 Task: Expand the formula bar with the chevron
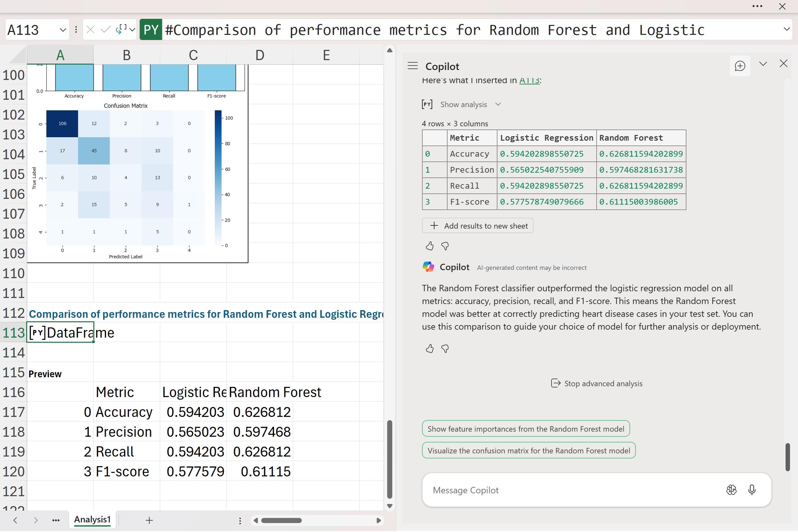click(786, 29)
